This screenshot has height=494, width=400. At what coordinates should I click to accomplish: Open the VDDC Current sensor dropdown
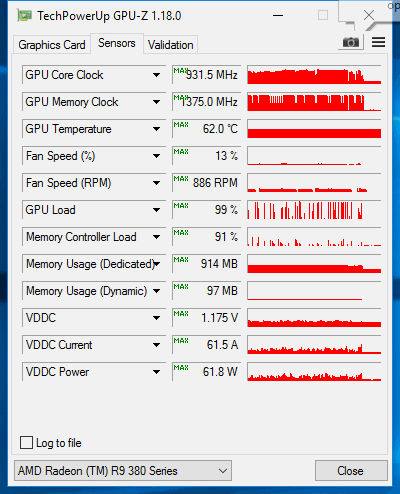[156, 345]
